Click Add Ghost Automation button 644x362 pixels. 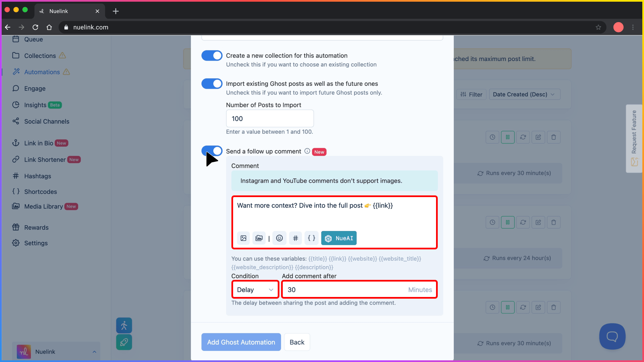[x=241, y=342]
